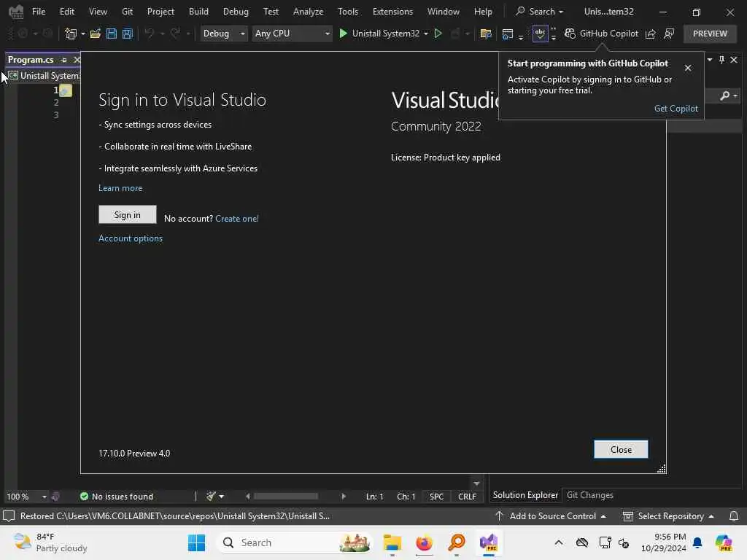Click the status bar output message icon
The height and width of the screenshot is (560, 747).
pyautogui.click(x=9, y=516)
